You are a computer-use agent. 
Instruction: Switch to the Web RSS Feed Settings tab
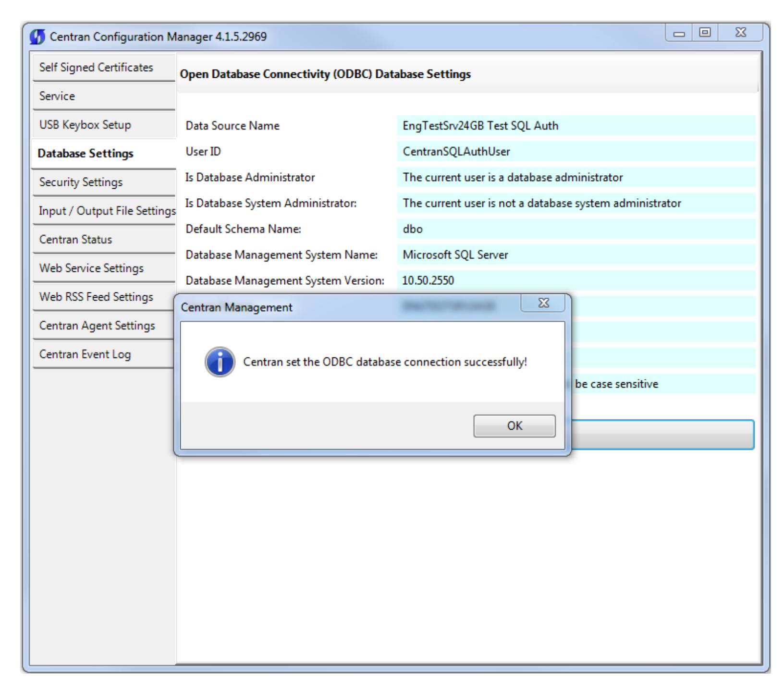[103, 297]
